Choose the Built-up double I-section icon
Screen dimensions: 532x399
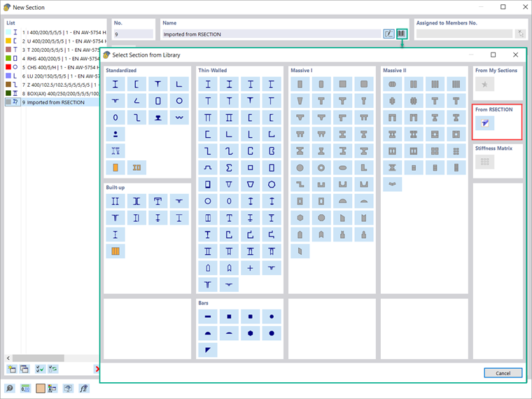(x=115, y=201)
